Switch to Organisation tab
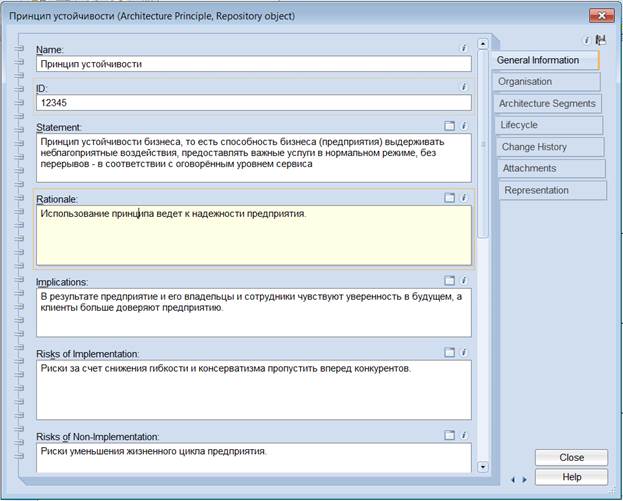 (x=547, y=82)
